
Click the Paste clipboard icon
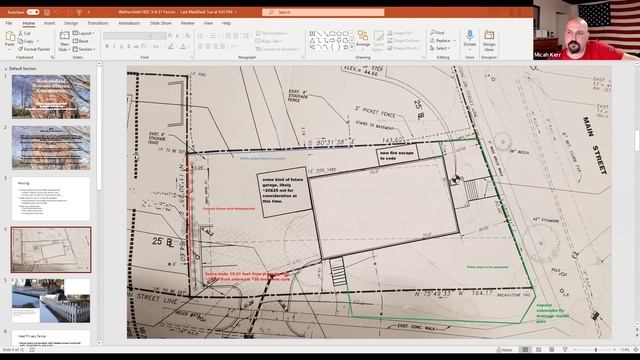pyautogui.click(x=10, y=37)
